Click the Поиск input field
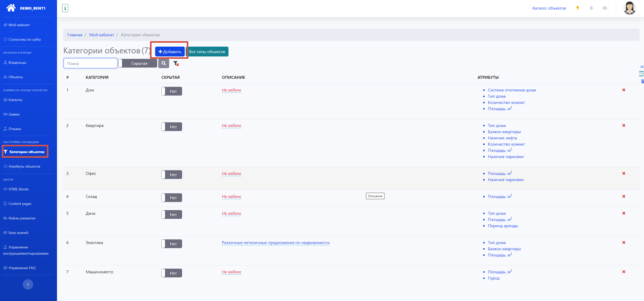Screen dimensions: 644x301 click(x=90, y=63)
